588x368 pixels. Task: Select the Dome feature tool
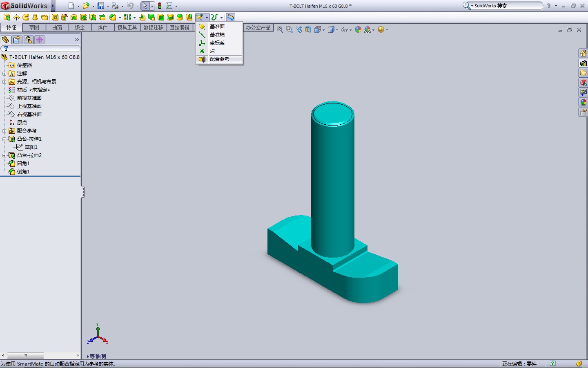pos(180,17)
